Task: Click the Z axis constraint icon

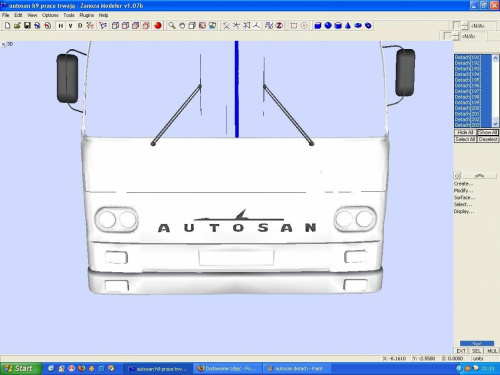Action: [279, 26]
